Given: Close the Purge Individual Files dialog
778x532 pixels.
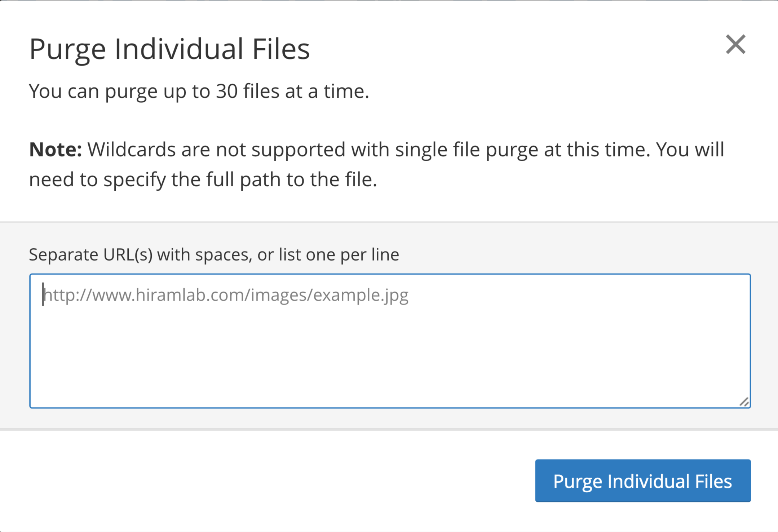Looking at the screenshot, I should tap(735, 44).
